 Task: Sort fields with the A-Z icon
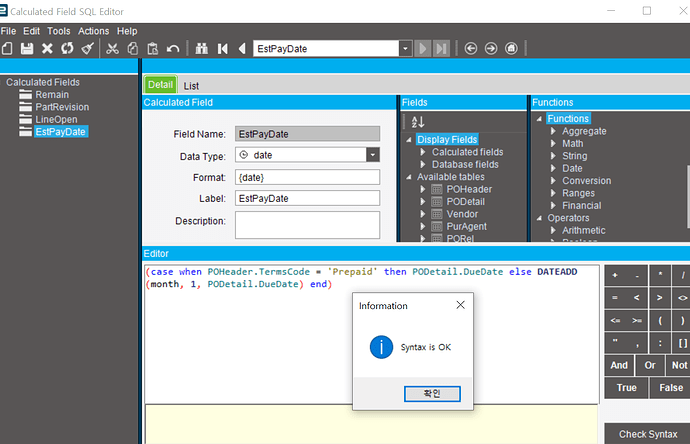point(418,122)
